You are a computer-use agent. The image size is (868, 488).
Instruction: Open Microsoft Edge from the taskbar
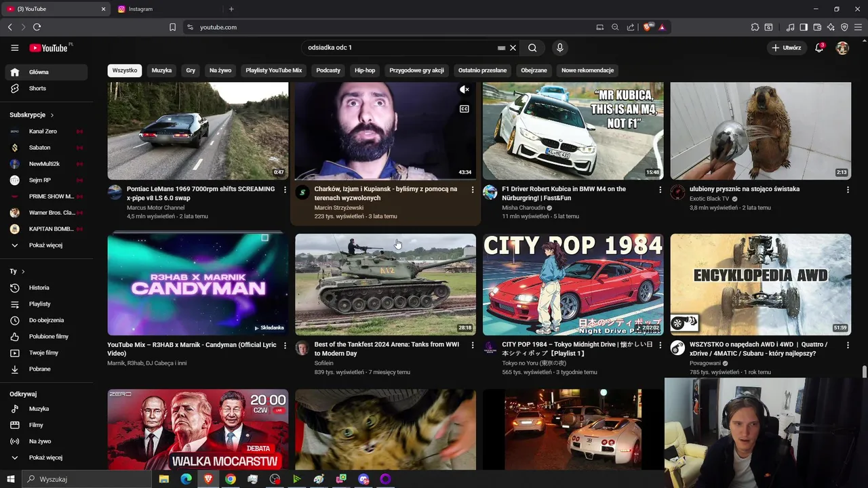click(x=186, y=479)
